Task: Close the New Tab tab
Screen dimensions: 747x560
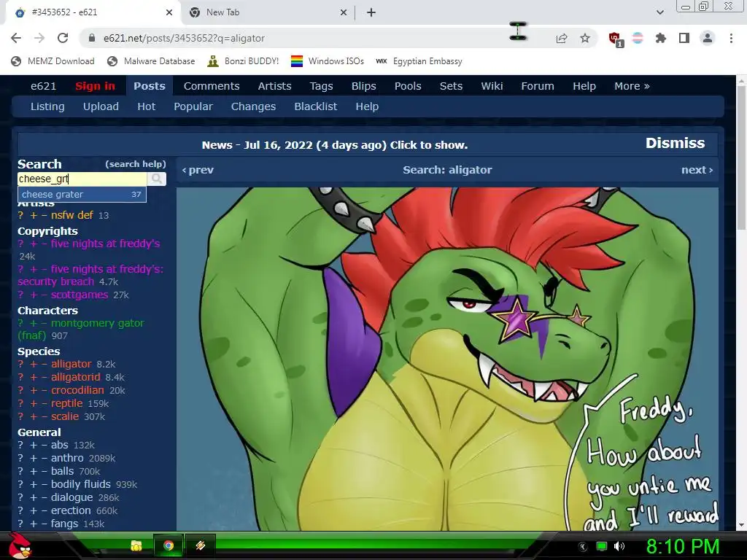Action: pos(344,12)
